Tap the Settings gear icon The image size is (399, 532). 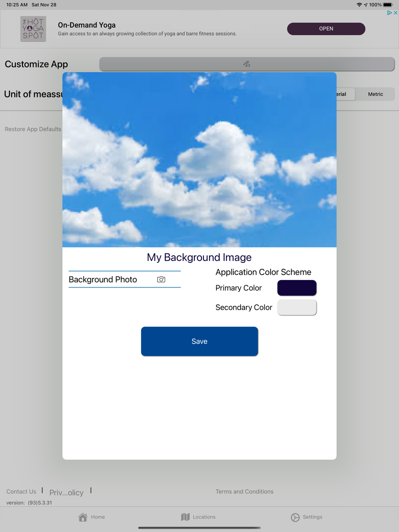pyautogui.click(x=295, y=517)
